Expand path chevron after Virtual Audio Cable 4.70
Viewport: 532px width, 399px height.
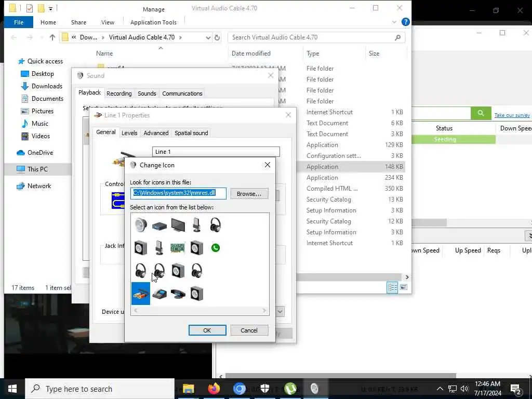(x=180, y=37)
